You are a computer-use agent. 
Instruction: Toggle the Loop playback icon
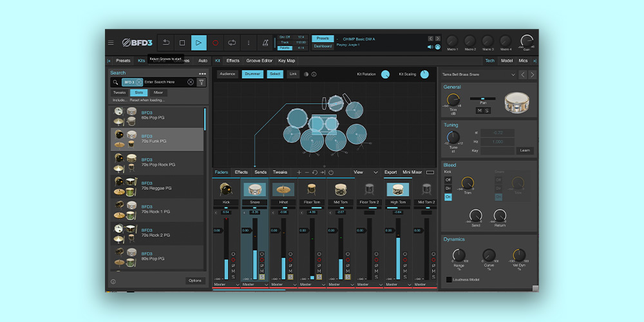(232, 43)
